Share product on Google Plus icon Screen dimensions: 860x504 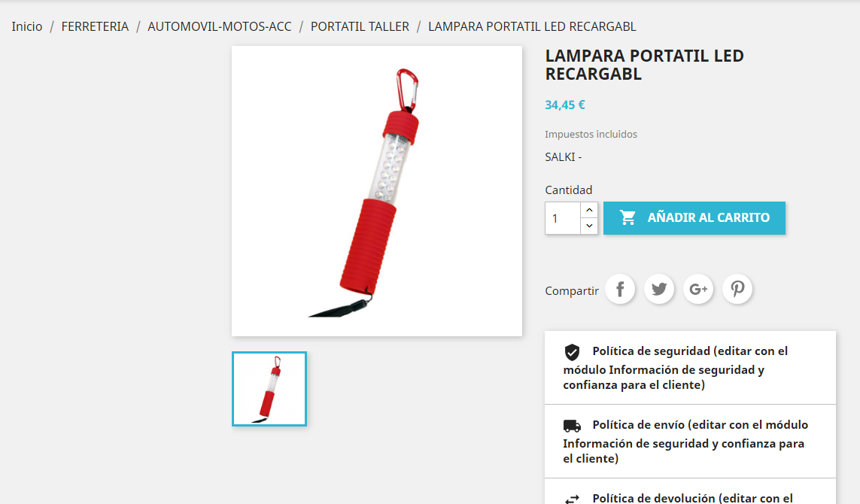[698, 289]
